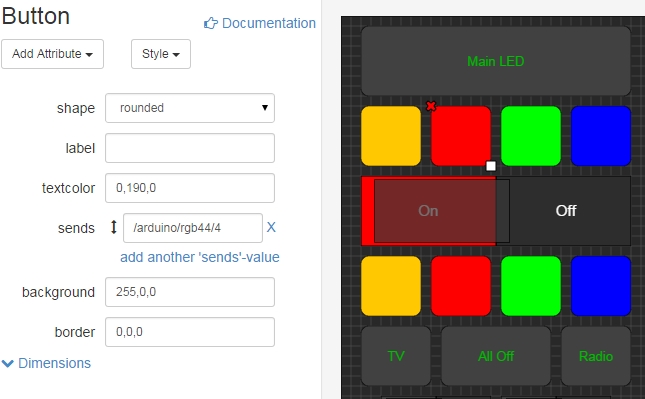
Task: Click the 'border' attribute label
Action: pyautogui.click(x=75, y=332)
